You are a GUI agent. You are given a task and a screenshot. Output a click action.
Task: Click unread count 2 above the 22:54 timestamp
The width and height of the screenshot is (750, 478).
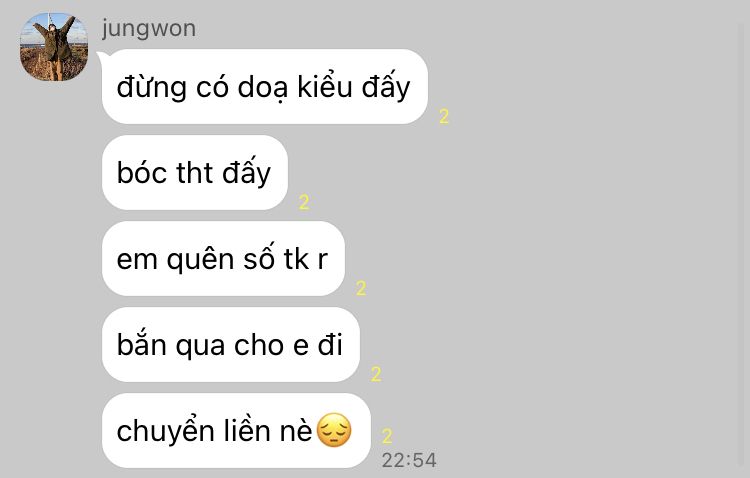click(387, 436)
